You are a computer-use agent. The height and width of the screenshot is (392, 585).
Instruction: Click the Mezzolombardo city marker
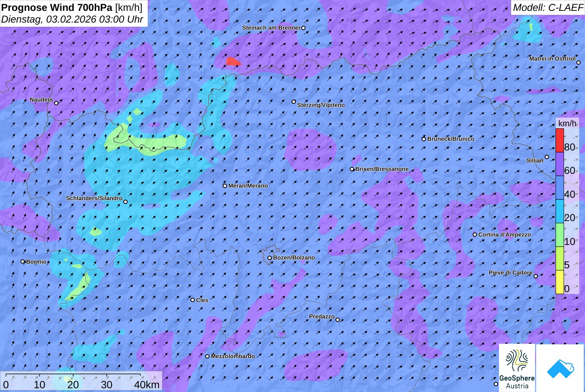click(x=207, y=356)
